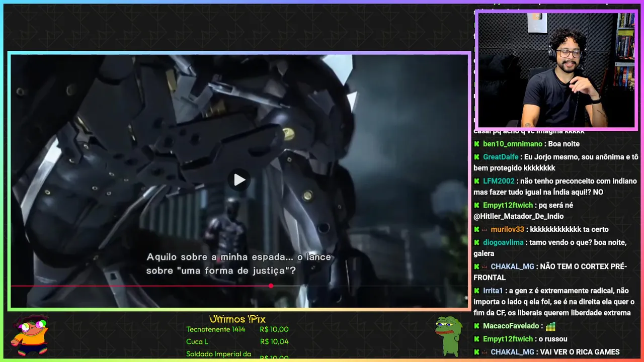Click the play button on the video

tap(239, 180)
